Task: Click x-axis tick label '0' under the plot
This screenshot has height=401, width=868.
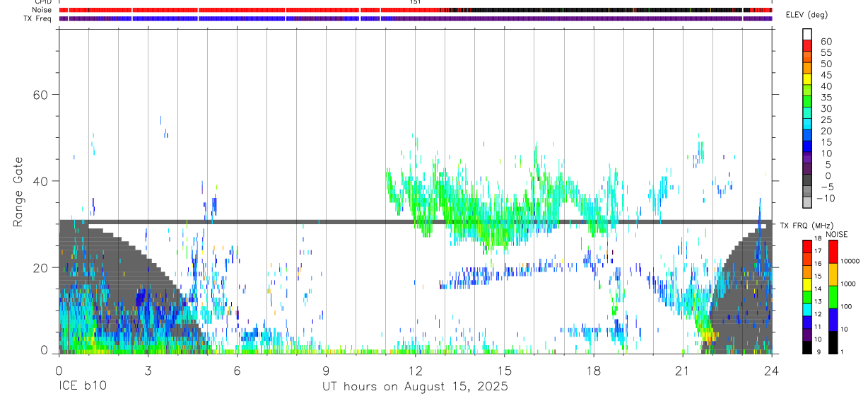Action: coord(59,370)
